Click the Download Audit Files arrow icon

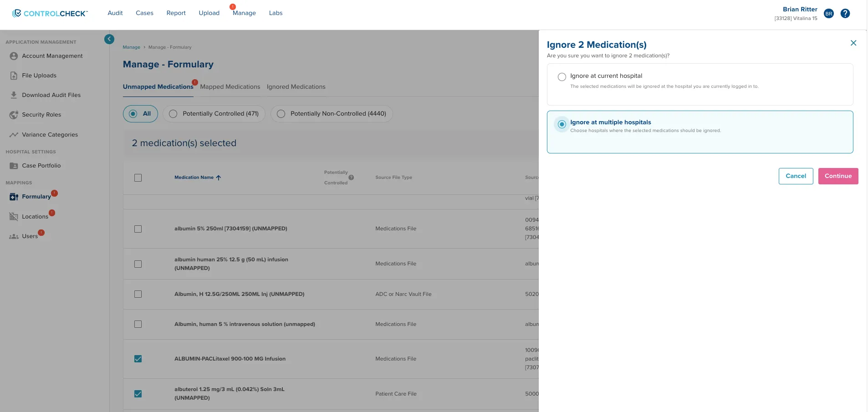[x=14, y=95]
